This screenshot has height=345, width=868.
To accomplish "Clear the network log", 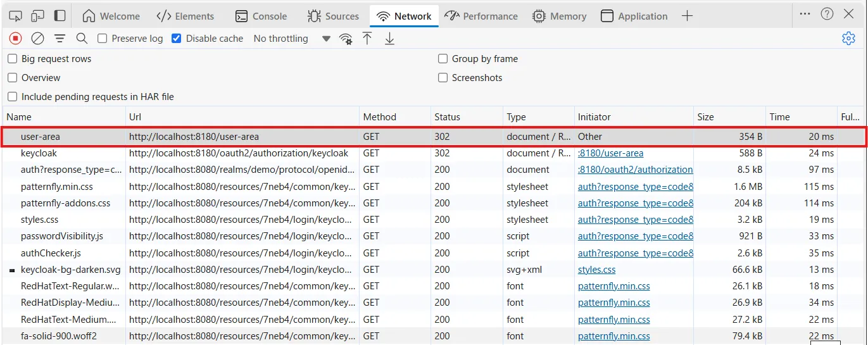I will click(37, 39).
